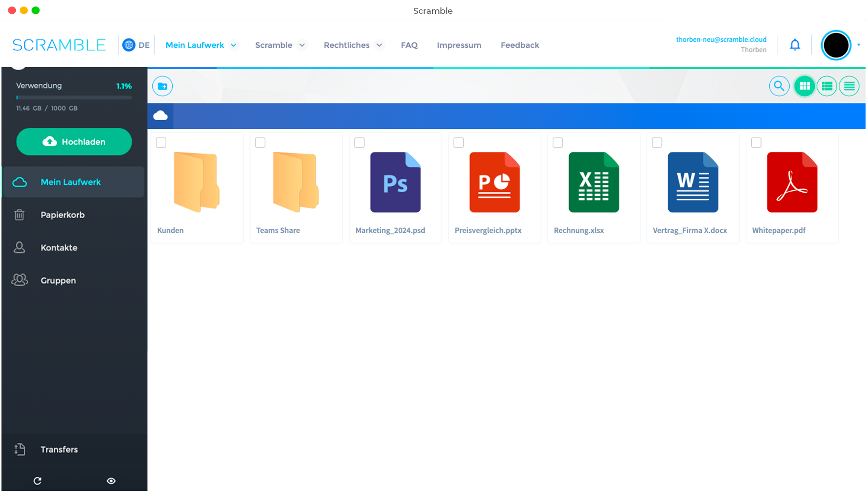Open the Whitepaper.pdf Acrobat icon
Screen dimensions: 868x493
(792, 182)
